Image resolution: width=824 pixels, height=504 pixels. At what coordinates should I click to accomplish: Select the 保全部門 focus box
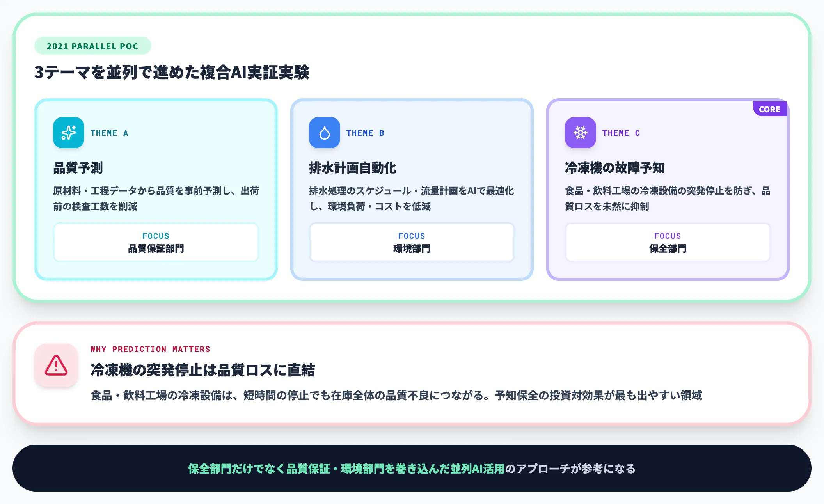668,242
